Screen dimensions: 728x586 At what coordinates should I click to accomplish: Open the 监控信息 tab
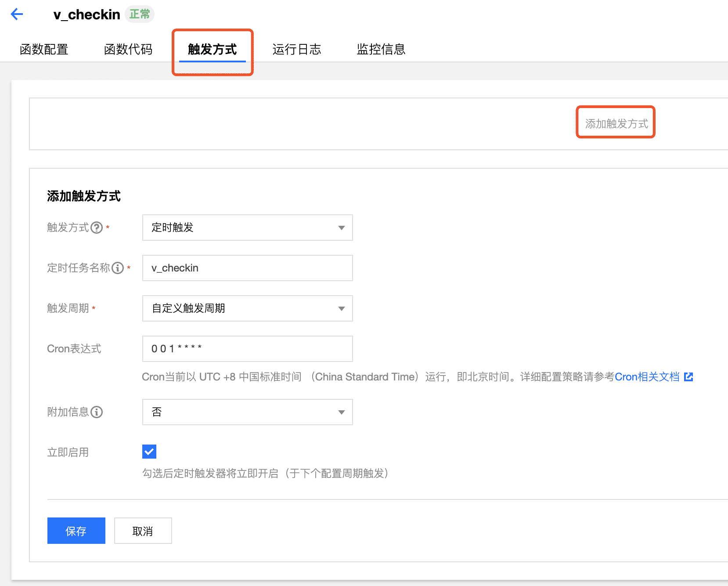381,49
